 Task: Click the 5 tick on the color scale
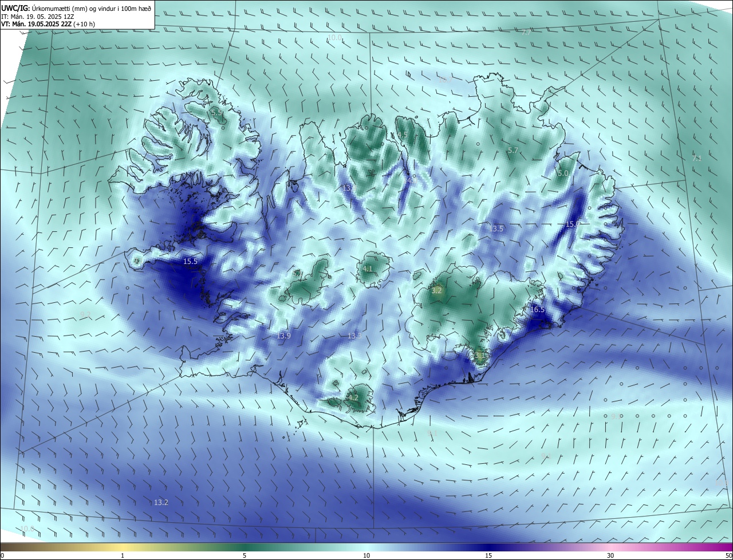(245, 555)
